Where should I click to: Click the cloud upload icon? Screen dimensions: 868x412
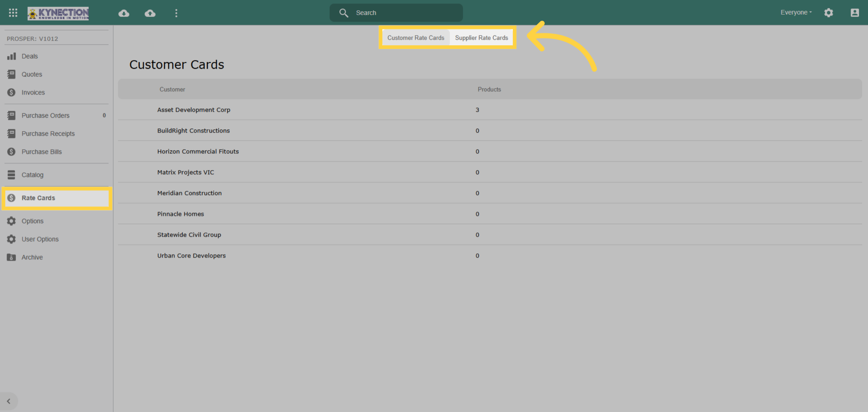pyautogui.click(x=150, y=13)
